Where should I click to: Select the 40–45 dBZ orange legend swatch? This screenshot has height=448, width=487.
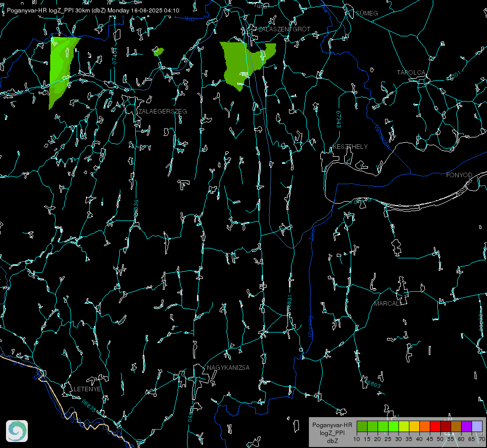[x=425, y=426]
